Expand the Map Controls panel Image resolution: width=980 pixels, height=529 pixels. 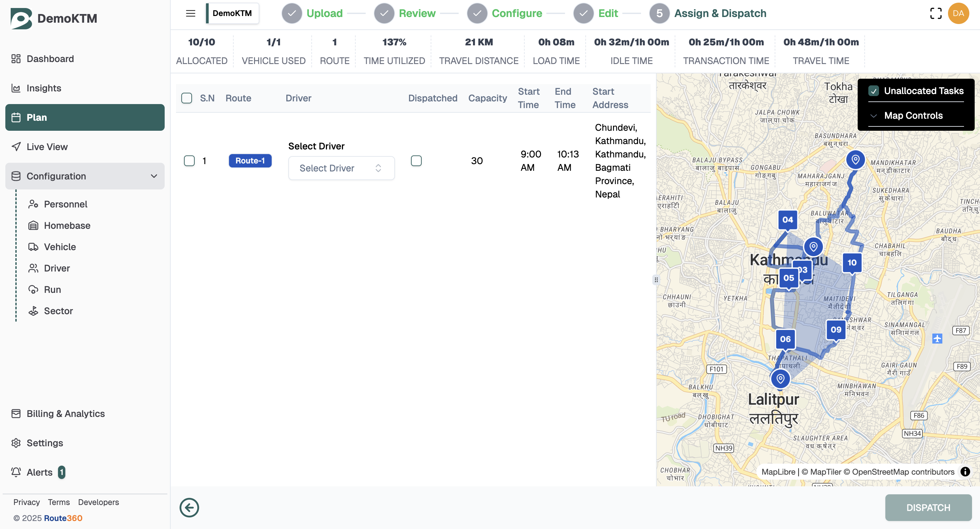click(x=913, y=115)
